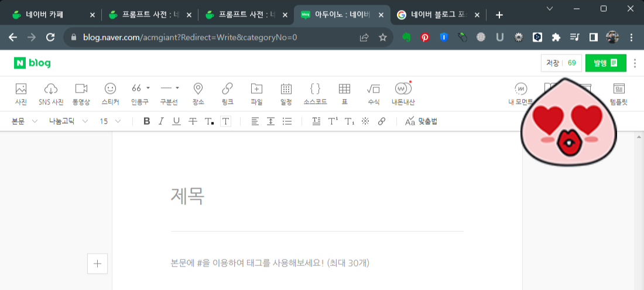Click the hyperlink icon in the format bar
This screenshot has width=644, height=290.
click(x=382, y=121)
